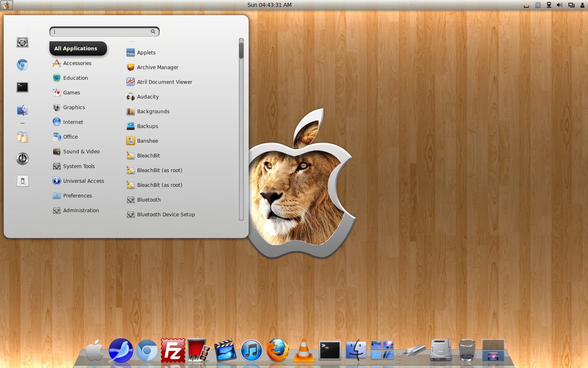
Task: Select the All Applications button
Action: click(78, 48)
